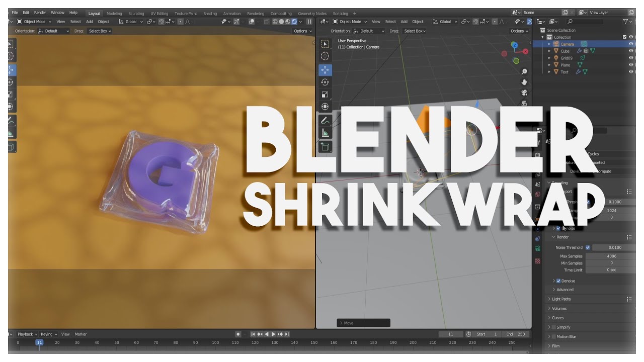Click the Zoom view magnifier icon
Viewport: 644px width, 362px height.
524,72
